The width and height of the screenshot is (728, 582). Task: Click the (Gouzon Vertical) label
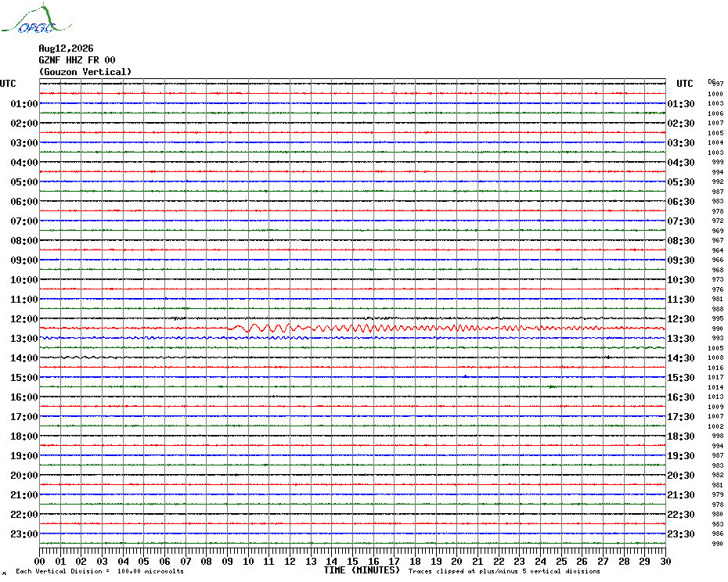(85, 72)
